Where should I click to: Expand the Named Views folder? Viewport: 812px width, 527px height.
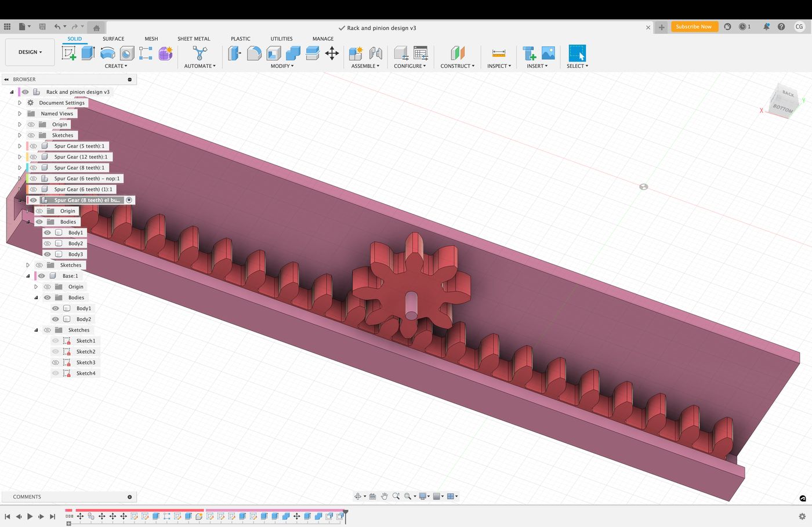(x=20, y=114)
